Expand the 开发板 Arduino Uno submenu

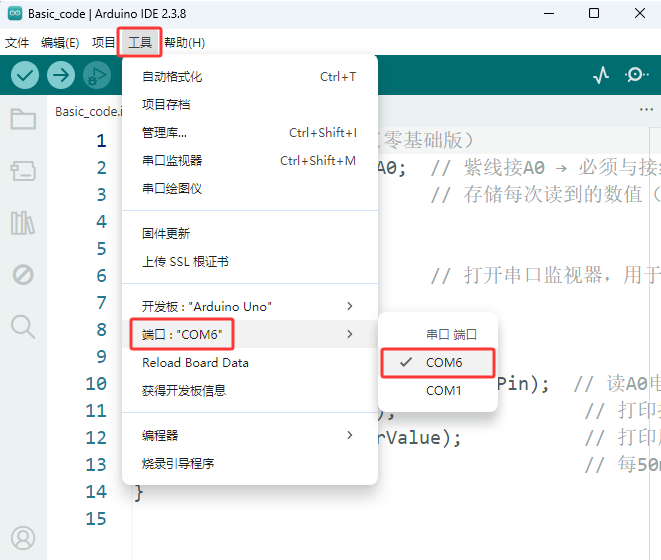pos(250,306)
